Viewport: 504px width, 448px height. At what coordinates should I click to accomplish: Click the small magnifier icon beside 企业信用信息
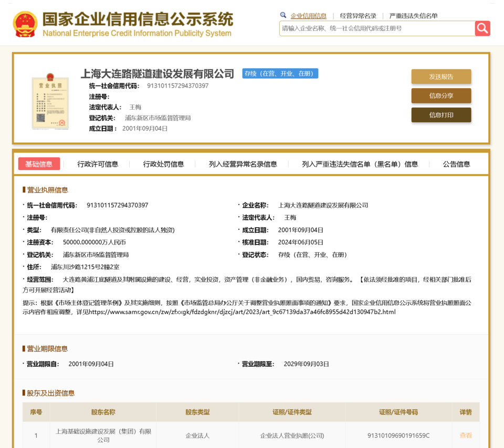tap(283, 16)
